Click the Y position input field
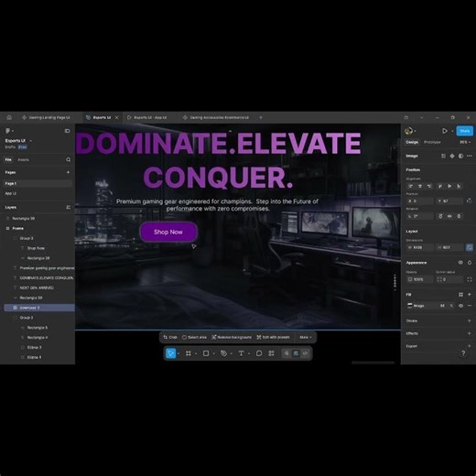 click(449, 201)
